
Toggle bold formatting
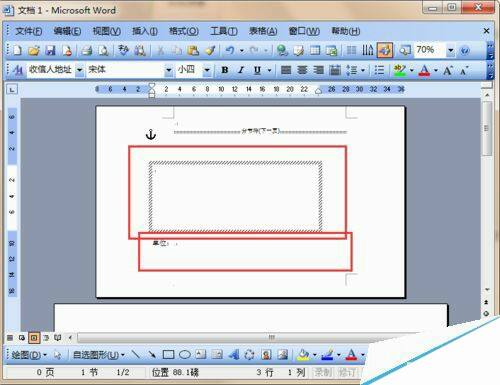225,70
